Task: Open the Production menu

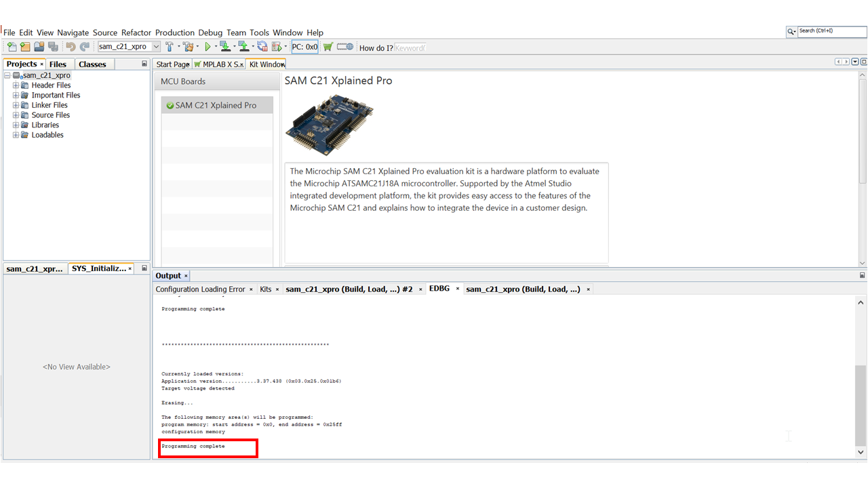Action: point(174,33)
